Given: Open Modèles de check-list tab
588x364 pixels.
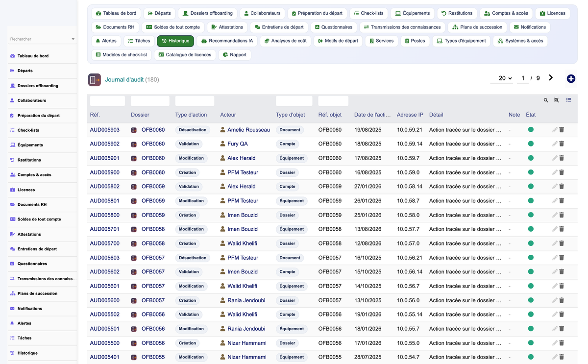Looking at the screenshot, I should pos(122,55).
